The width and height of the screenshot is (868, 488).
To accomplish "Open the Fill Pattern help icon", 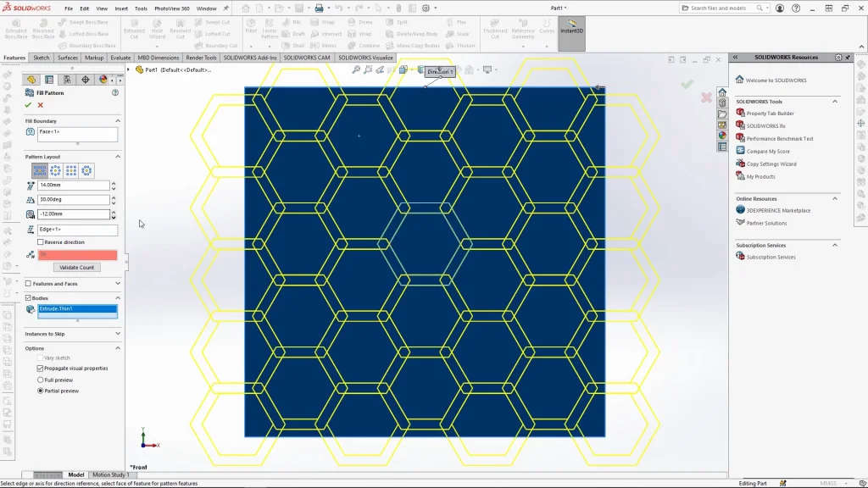I will (115, 92).
